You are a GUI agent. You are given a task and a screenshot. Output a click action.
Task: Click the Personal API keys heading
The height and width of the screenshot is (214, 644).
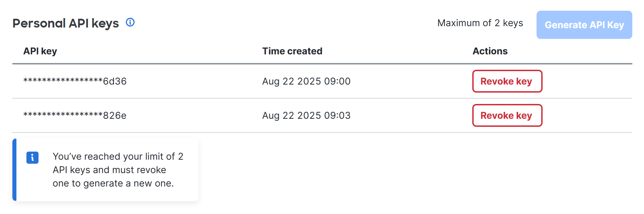tap(66, 23)
